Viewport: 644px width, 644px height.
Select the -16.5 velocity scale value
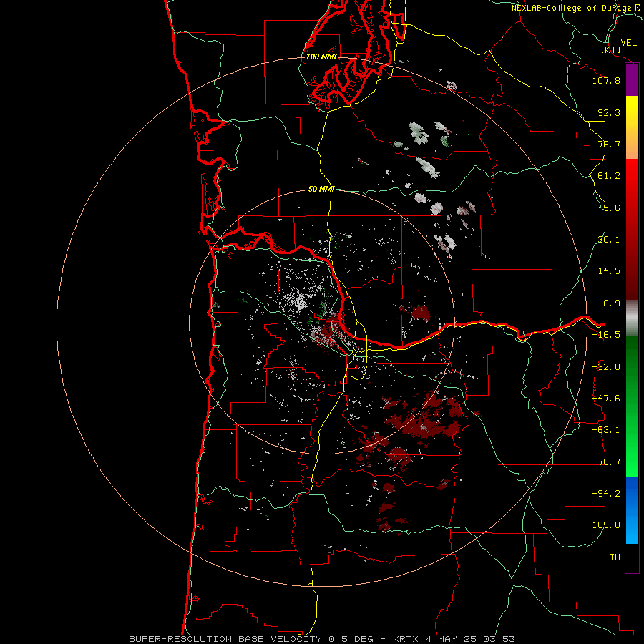[x=606, y=335]
